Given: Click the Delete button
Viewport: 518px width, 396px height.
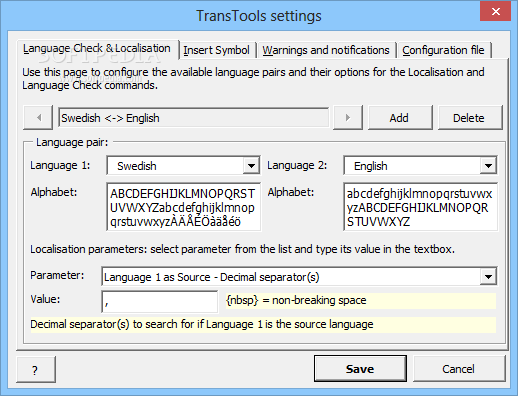Looking at the screenshot, I should (x=469, y=118).
